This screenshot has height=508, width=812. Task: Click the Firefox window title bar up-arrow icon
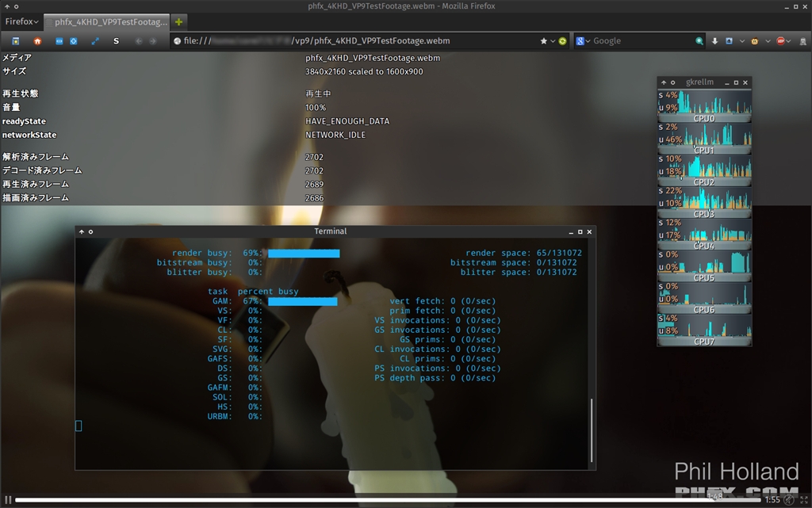[x=6, y=6]
